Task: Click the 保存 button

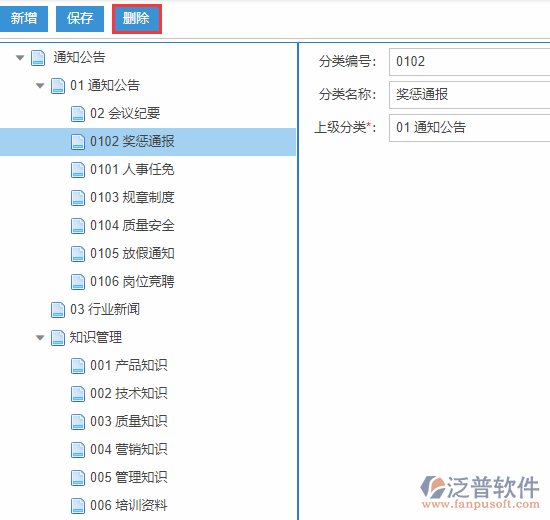Action: 80,19
